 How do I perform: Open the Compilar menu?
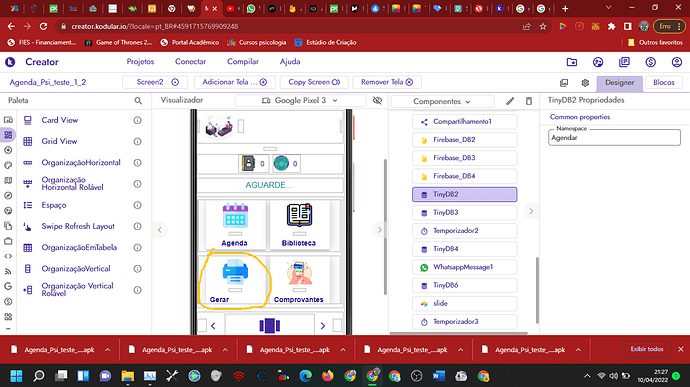243,62
